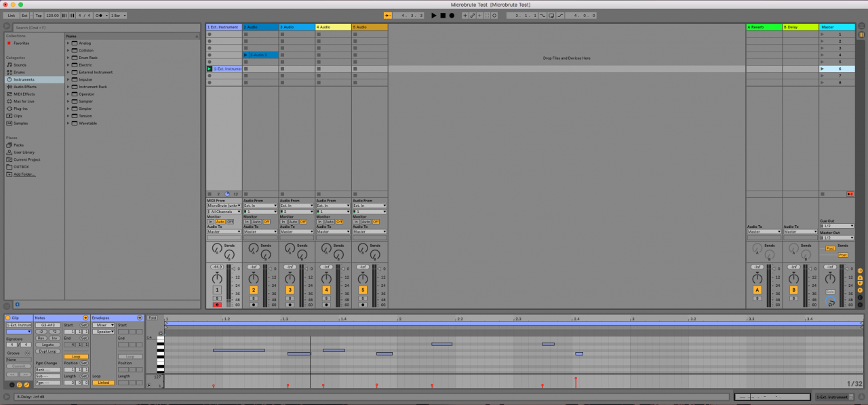The width and height of the screenshot is (868, 405).
Task: Toggle browser preview with the blue headphone icon
Action: (x=17, y=305)
